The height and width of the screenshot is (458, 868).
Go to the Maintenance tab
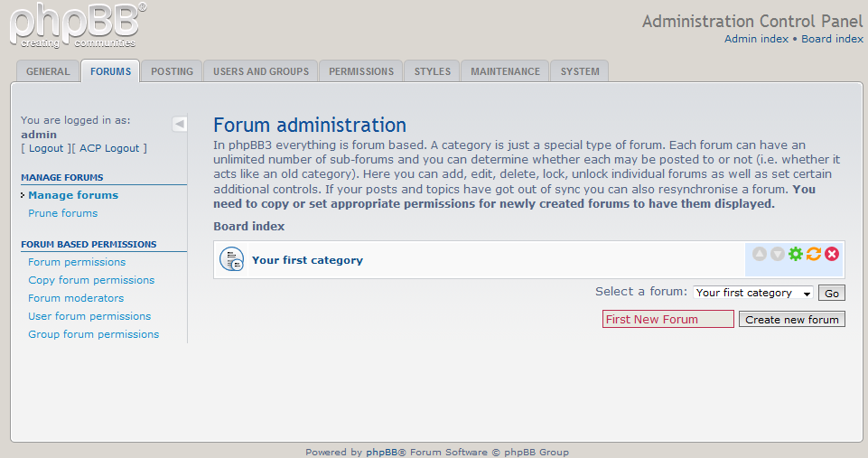point(505,71)
